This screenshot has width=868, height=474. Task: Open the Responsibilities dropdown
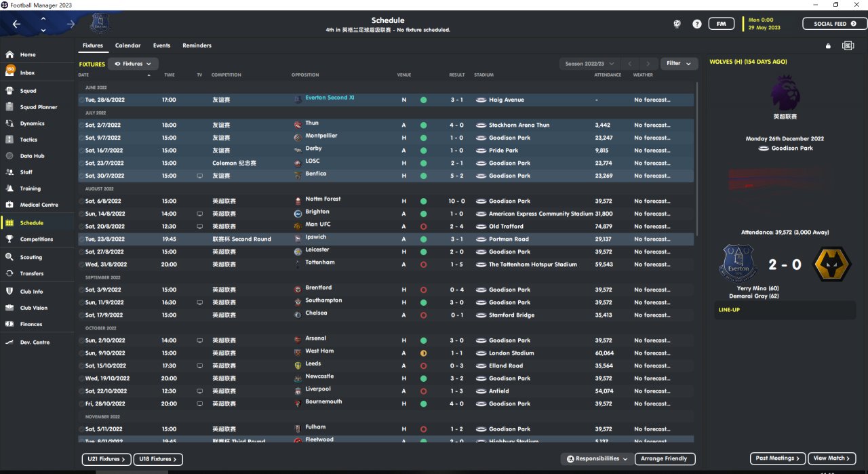tap(597, 459)
